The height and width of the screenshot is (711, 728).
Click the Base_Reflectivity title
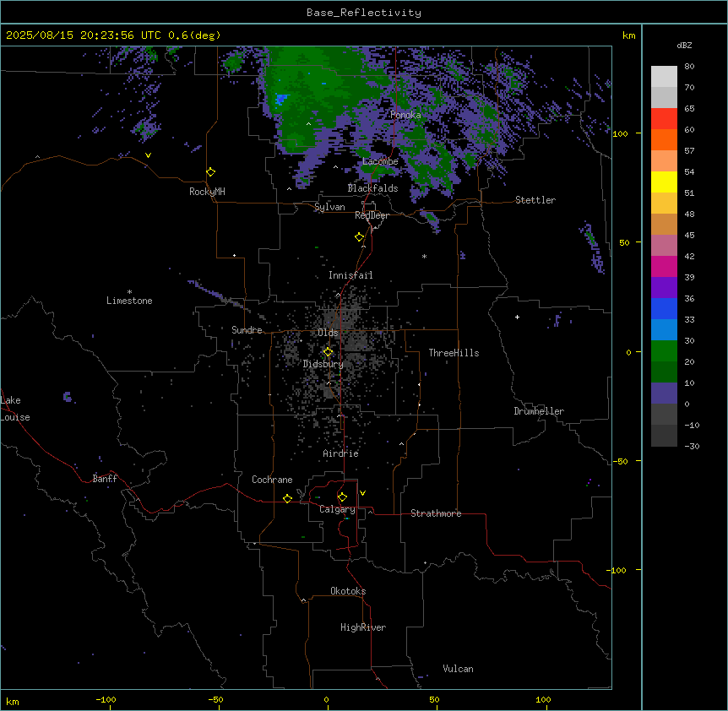(x=364, y=13)
